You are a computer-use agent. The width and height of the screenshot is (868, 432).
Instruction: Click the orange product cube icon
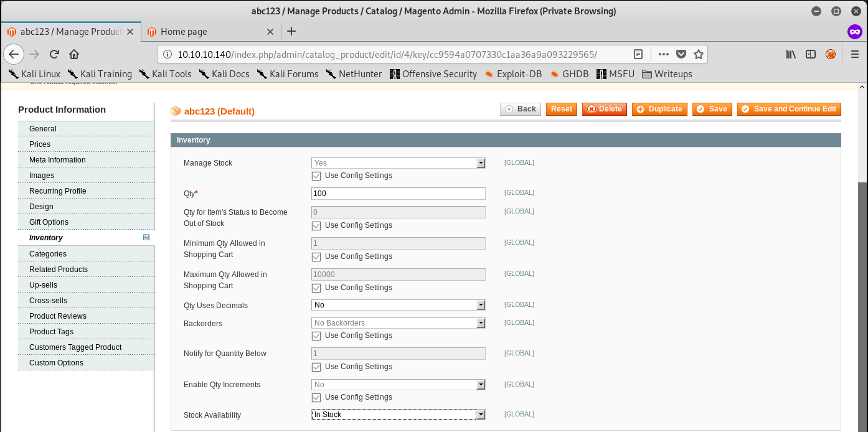pyautogui.click(x=176, y=111)
